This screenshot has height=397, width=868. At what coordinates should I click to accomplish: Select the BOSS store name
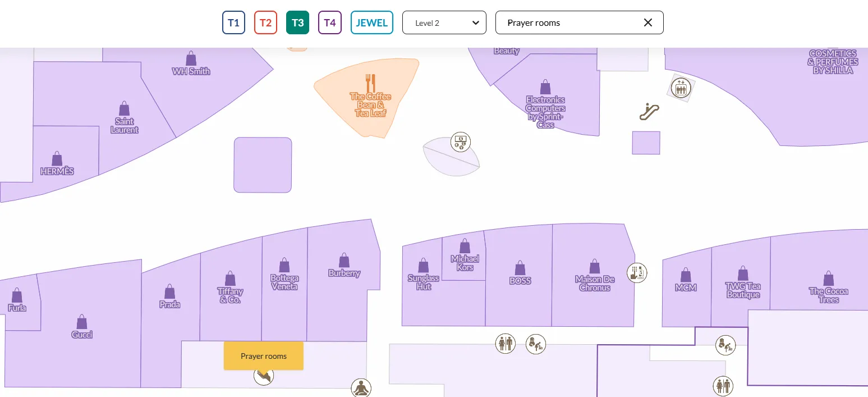(x=520, y=281)
